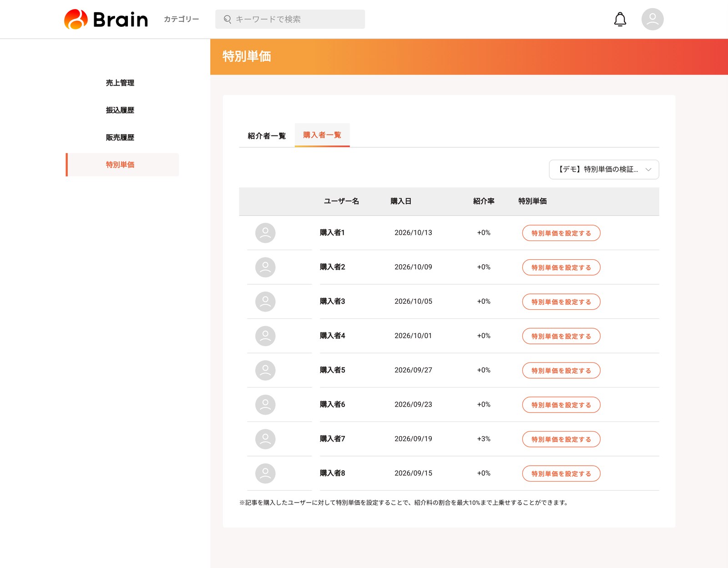
Task: Click avatar icon of 購入者8
Action: pyautogui.click(x=265, y=473)
